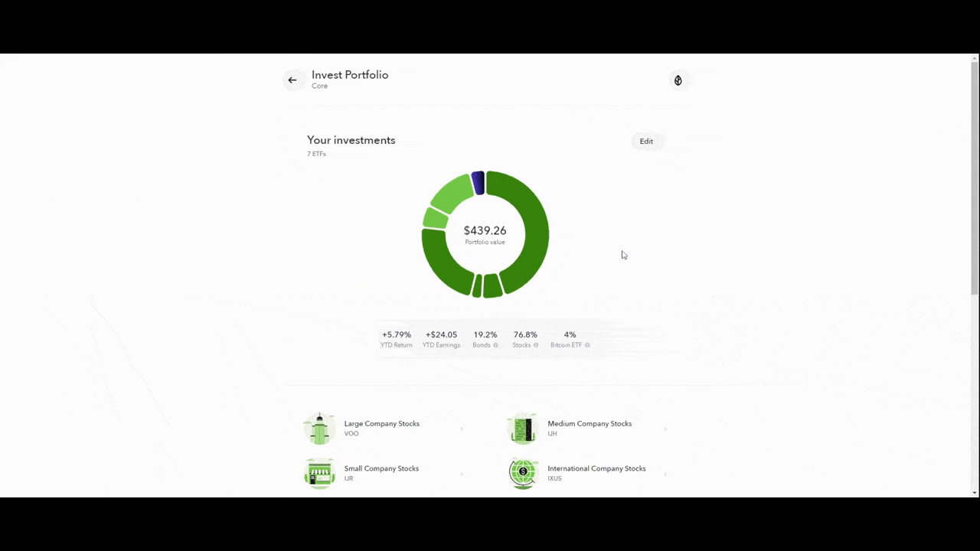
Task: Click the 19.2% Bonds value
Action: (x=485, y=334)
